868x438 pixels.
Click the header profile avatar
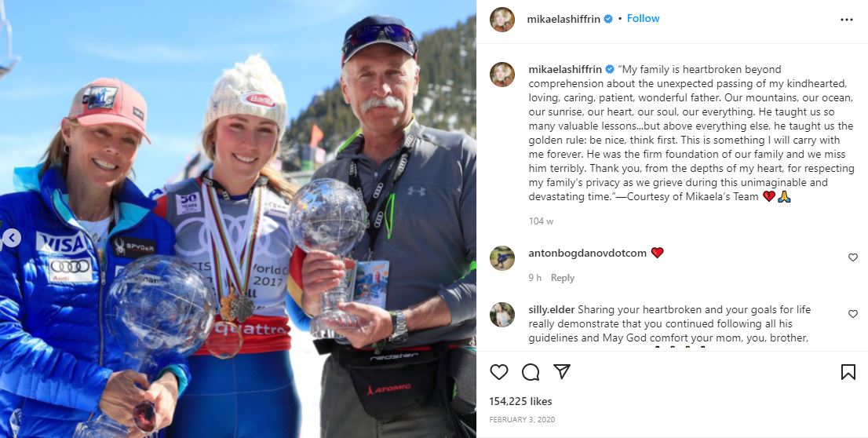[x=502, y=20]
